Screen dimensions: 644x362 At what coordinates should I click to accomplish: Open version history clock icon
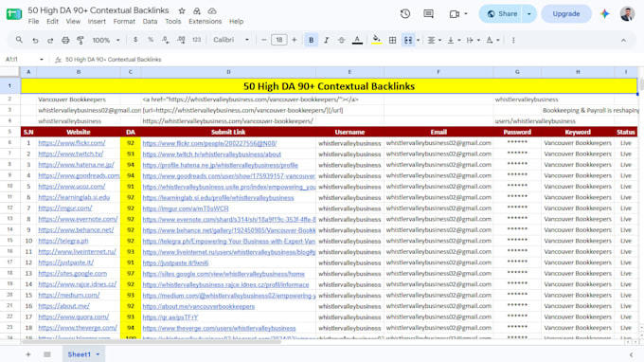tap(405, 14)
